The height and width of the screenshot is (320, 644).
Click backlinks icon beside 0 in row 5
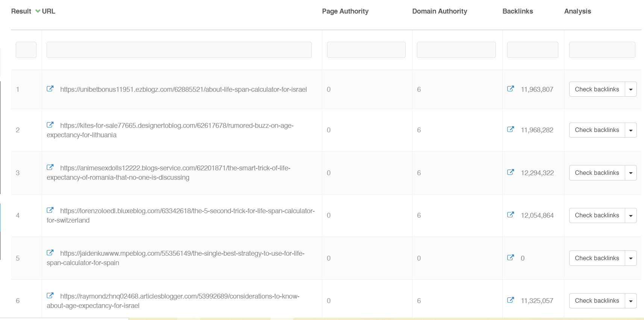click(x=511, y=258)
